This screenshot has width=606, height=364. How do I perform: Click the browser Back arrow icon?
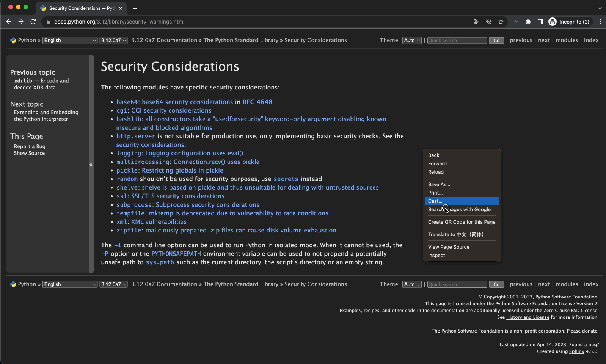point(9,22)
